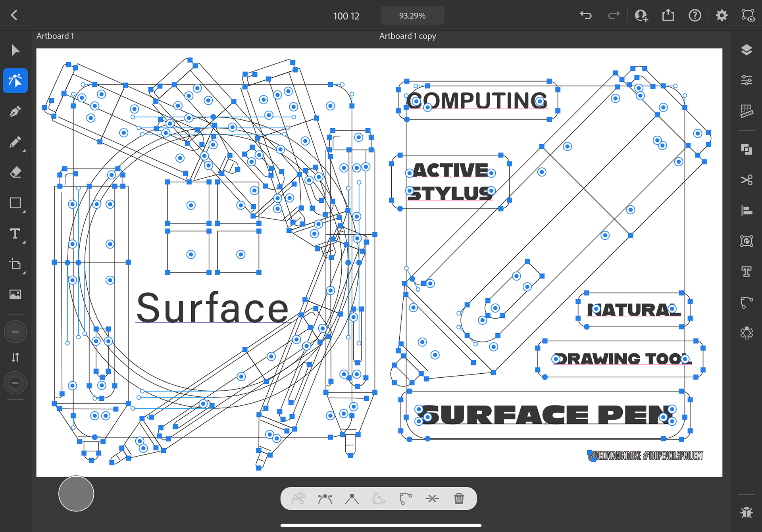This screenshot has width=762, height=532.
Task: Open the Precision grid and ruler panel
Action: (747, 111)
